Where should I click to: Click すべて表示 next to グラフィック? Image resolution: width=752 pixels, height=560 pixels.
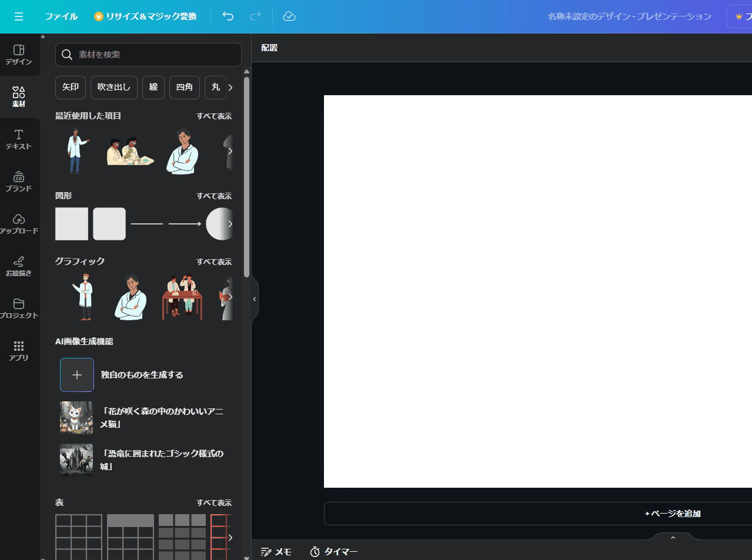point(214,262)
